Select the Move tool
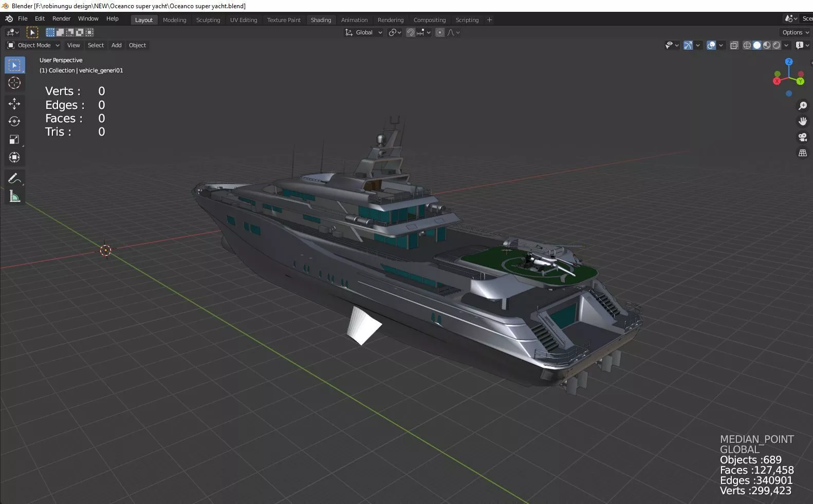Viewport: 813px width, 504px height. tap(14, 104)
